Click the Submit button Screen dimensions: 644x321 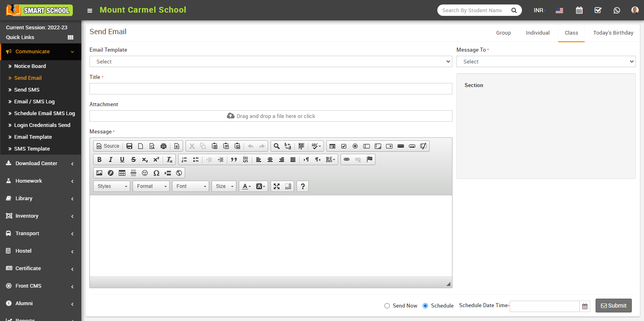click(613, 306)
